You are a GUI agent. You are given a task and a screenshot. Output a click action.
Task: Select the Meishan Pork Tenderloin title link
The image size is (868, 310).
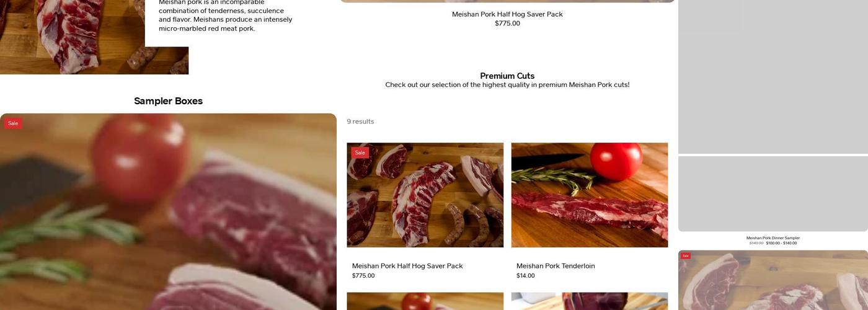pyautogui.click(x=555, y=266)
